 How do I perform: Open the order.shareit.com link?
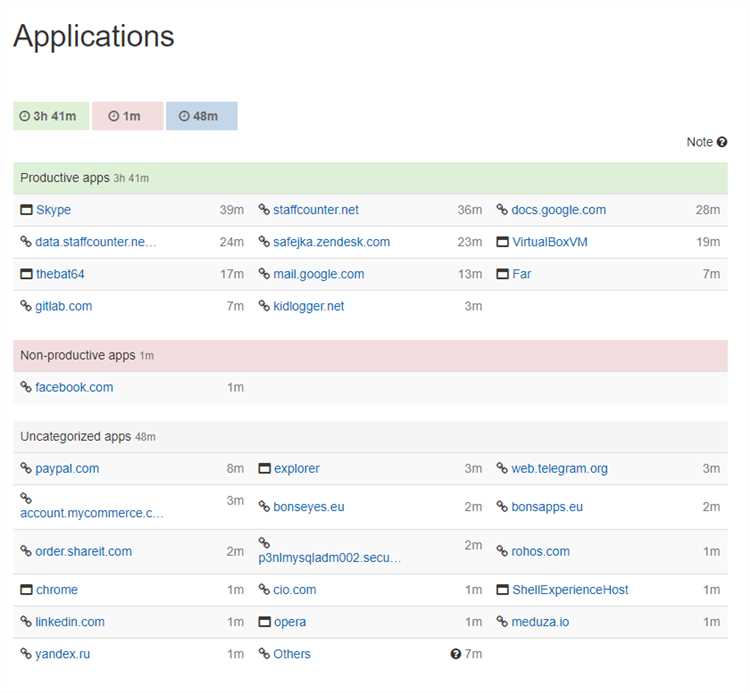pyautogui.click(x=83, y=551)
